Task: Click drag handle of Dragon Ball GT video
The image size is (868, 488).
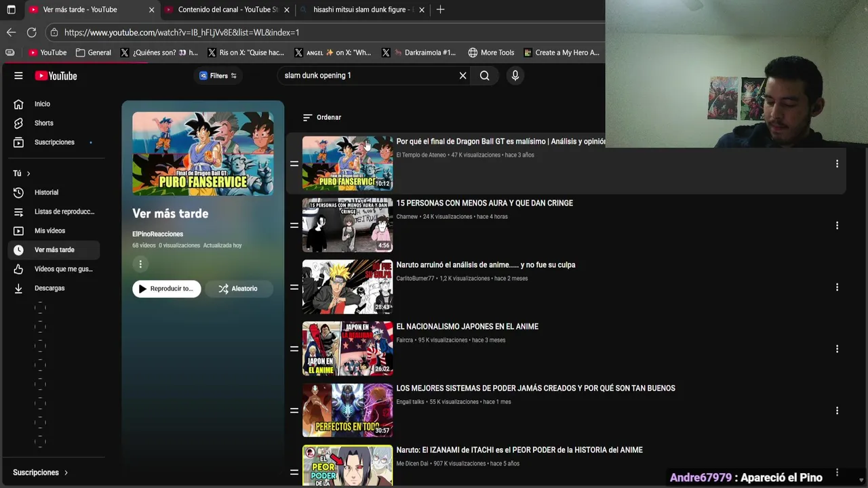Action: click(x=294, y=163)
